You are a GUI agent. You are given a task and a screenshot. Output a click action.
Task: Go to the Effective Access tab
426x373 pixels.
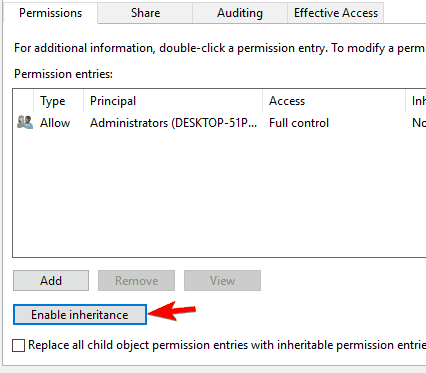coord(336,13)
